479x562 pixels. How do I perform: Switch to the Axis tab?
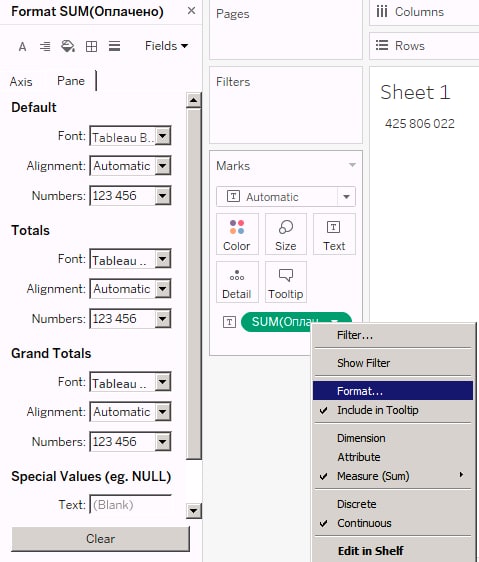(x=21, y=82)
